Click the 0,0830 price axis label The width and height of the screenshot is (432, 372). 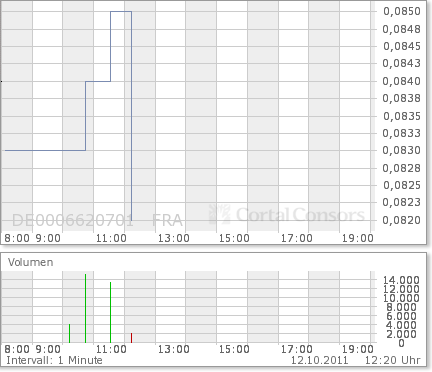pyautogui.click(x=402, y=150)
